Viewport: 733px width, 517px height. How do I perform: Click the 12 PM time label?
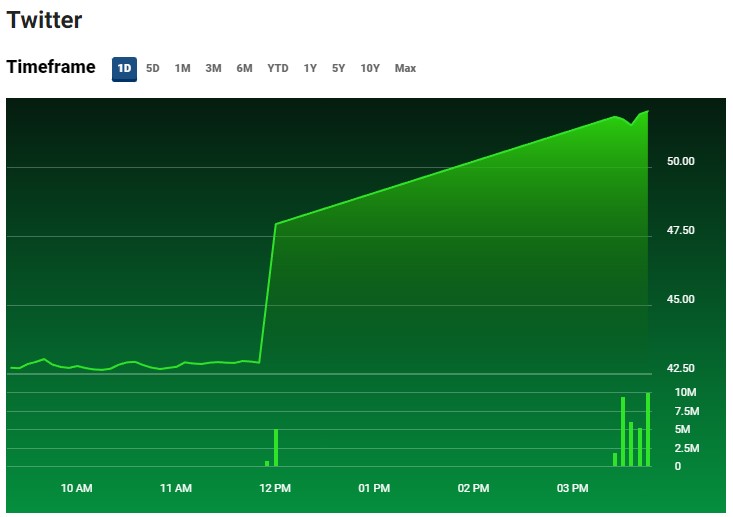pos(275,488)
